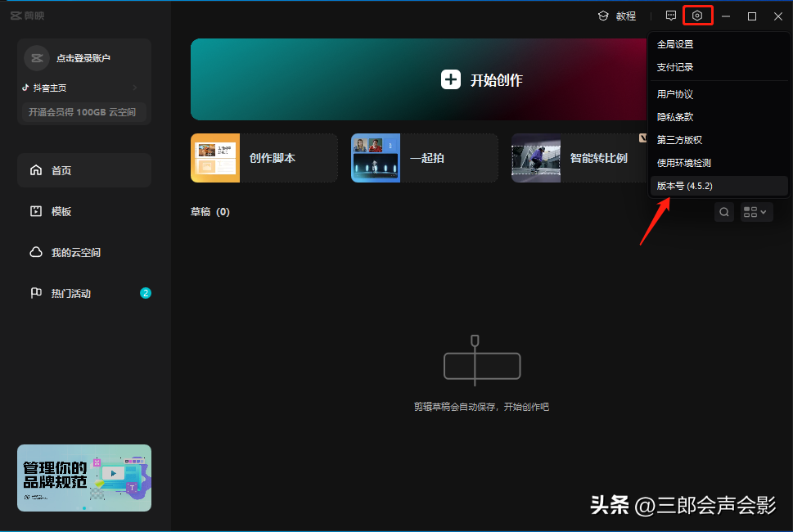
Task: Select 全局设置 from settings menu
Action: point(675,44)
